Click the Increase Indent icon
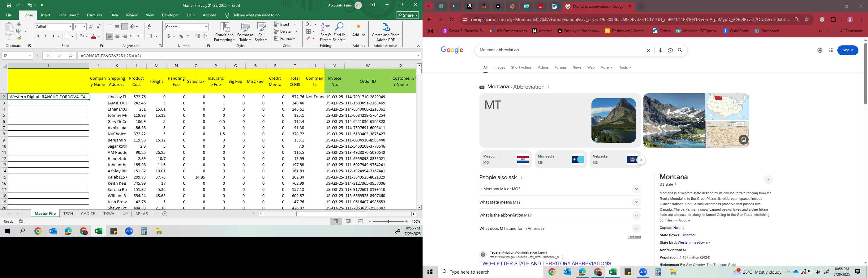The height and width of the screenshot is (278, 868). pyautogui.click(x=140, y=36)
